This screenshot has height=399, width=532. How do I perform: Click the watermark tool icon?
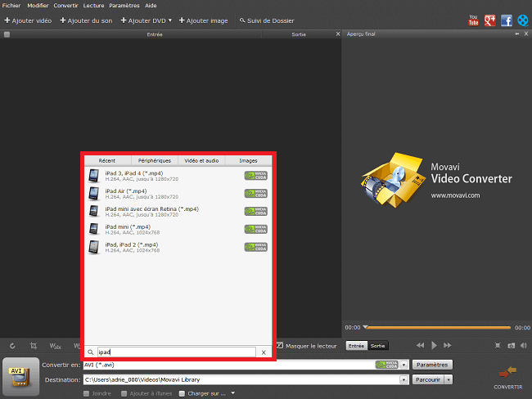tap(55, 346)
